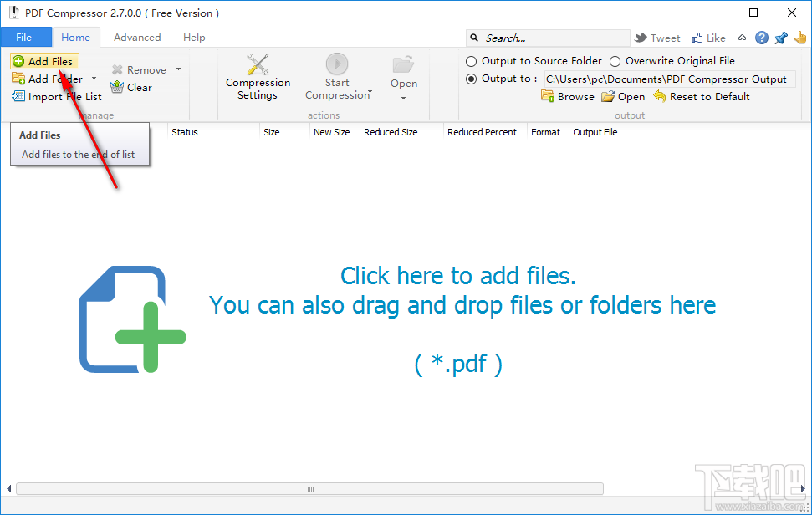Import a file list

(x=57, y=97)
